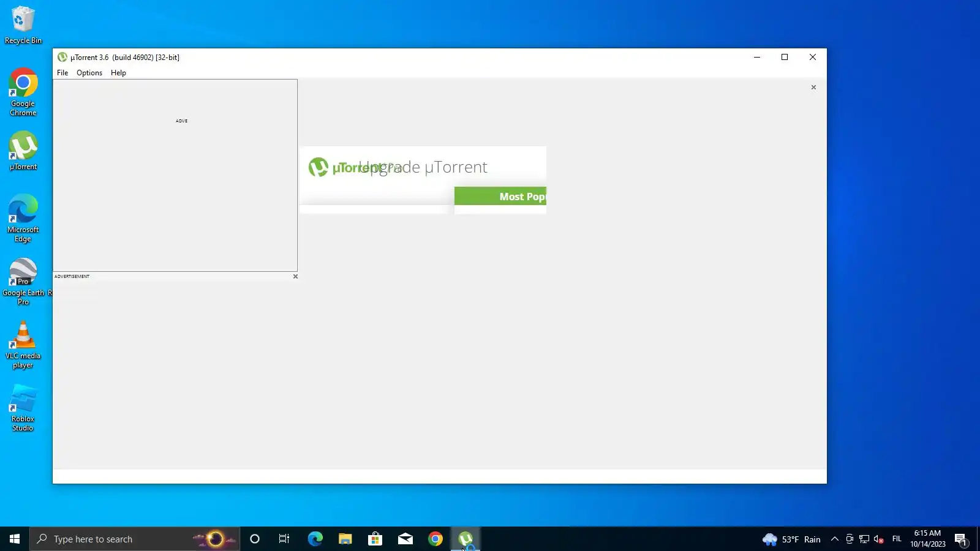
Task: Select Roblox Studio desktop shortcut
Action: (x=23, y=408)
